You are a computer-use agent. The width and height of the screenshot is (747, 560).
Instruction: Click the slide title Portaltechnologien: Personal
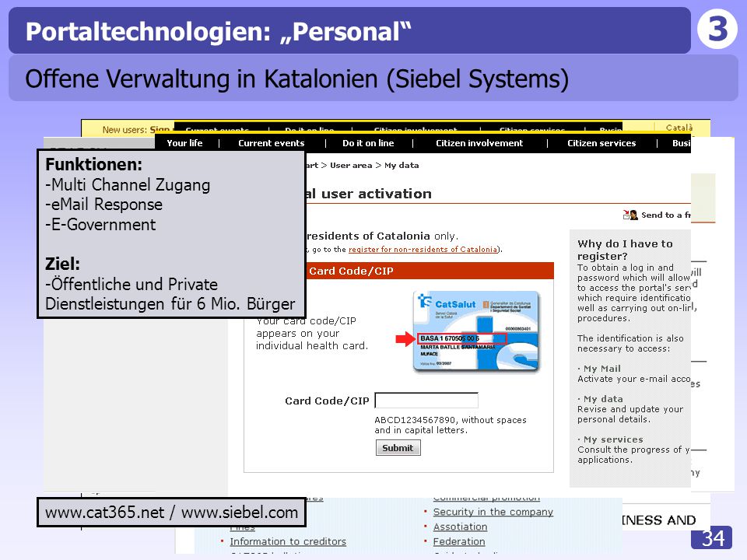pos(218,31)
